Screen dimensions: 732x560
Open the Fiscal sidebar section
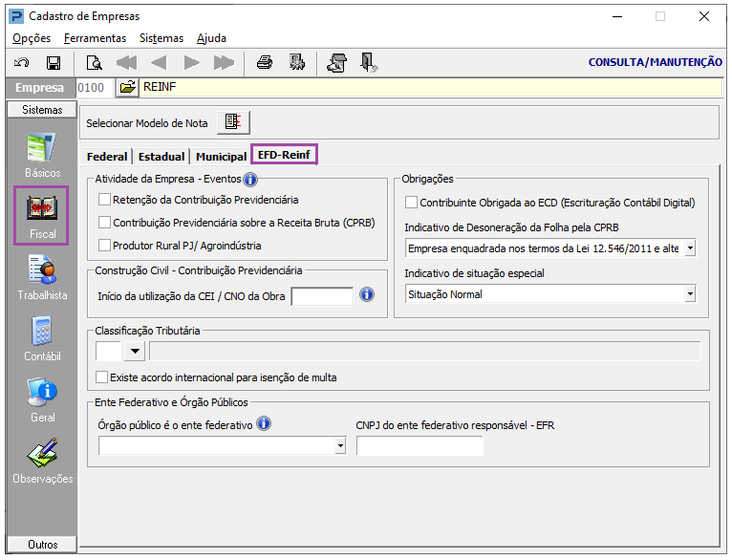click(x=41, y=216)
